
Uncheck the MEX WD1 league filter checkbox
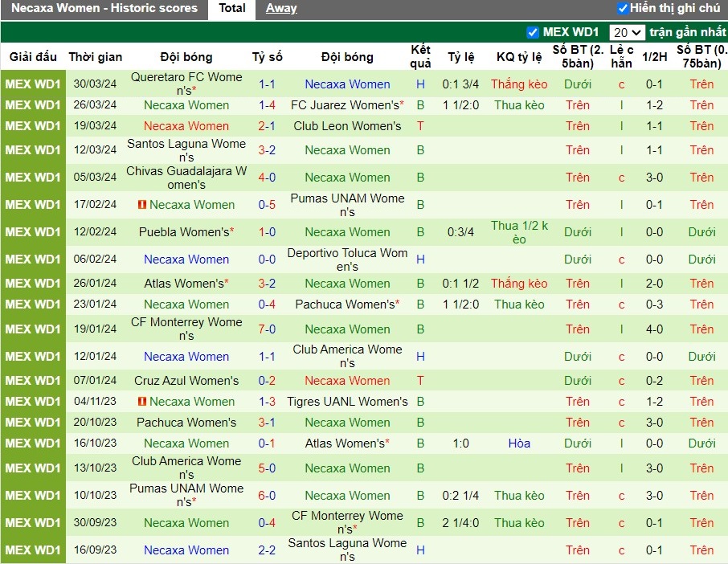[x=533, y=32]
